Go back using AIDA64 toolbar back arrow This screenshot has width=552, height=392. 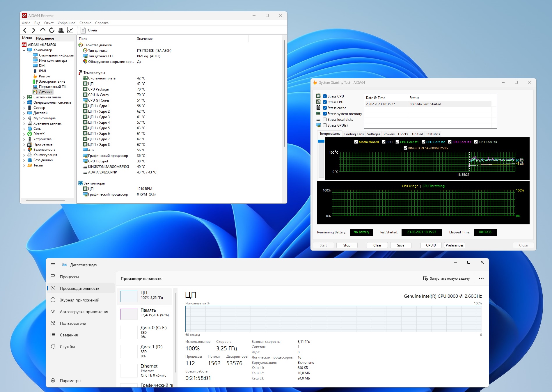25,30
